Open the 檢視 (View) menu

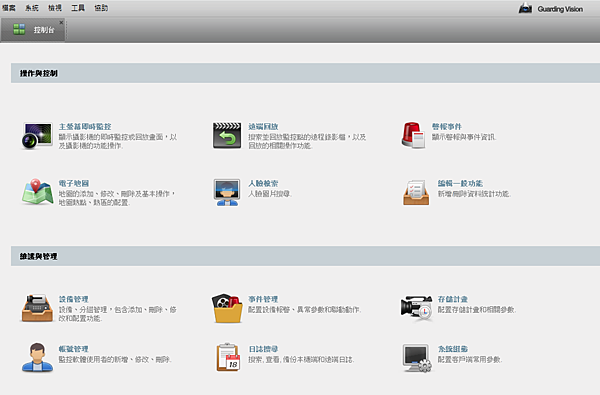tap(55, 8)
